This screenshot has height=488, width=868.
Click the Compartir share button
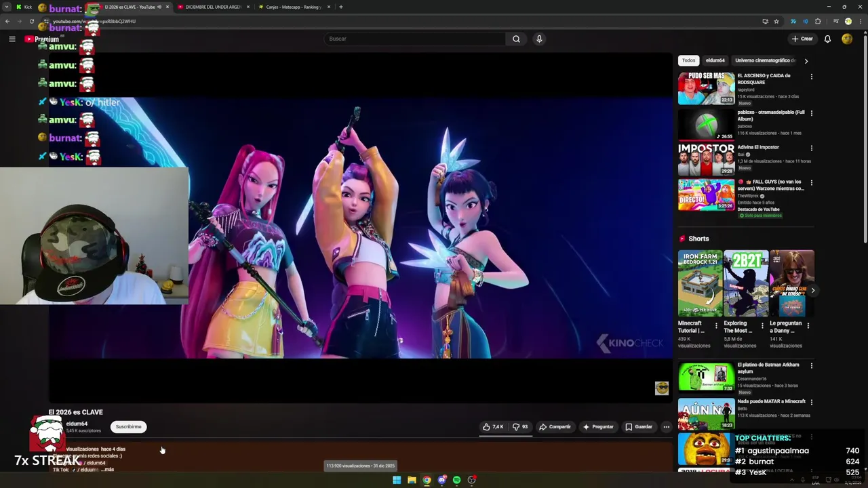[x=555, y=426]
